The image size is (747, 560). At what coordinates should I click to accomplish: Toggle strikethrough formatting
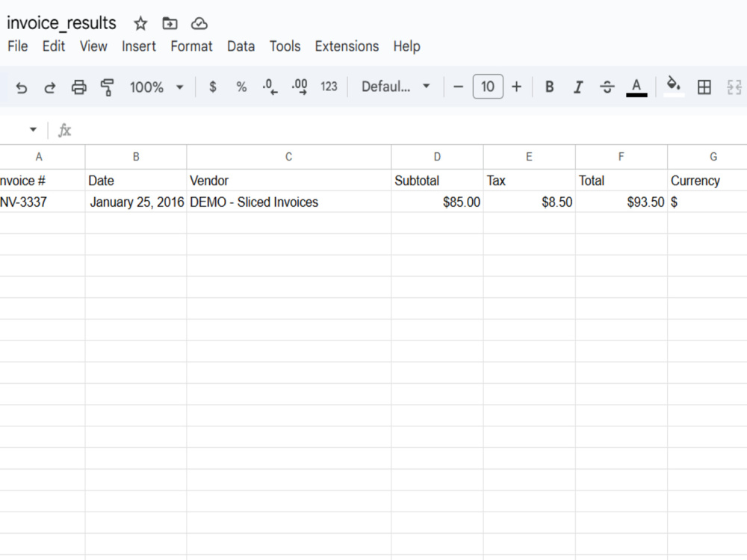pos(607,87)
